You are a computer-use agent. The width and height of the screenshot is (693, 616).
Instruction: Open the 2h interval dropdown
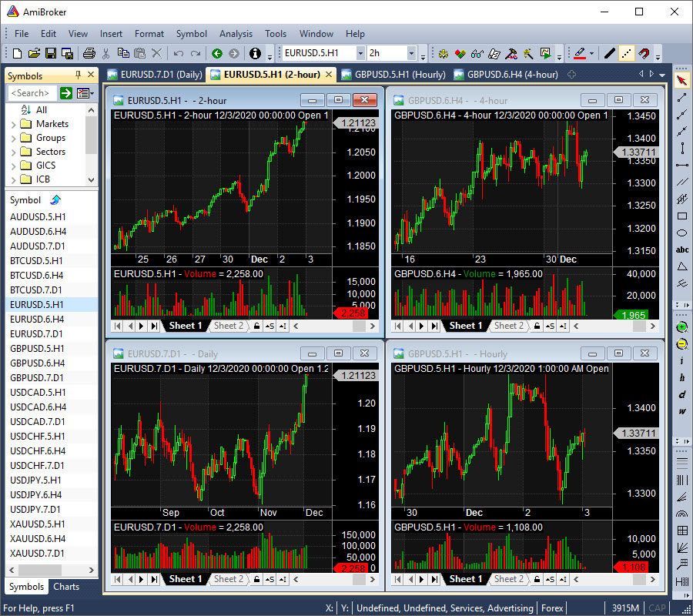411,53
